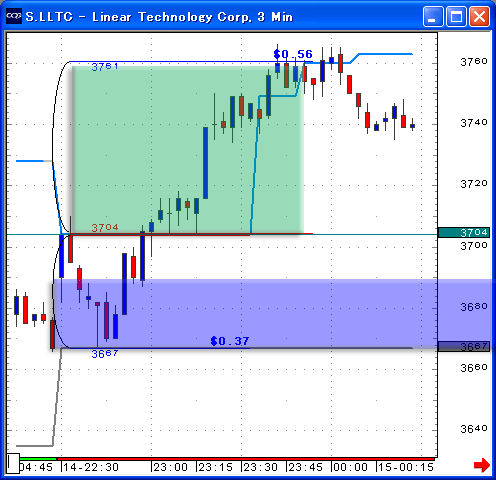Image resolution: width=496 pixels, height=480 pixels.
Task: Click the 3720 price scale label
Action: [474, 184]
